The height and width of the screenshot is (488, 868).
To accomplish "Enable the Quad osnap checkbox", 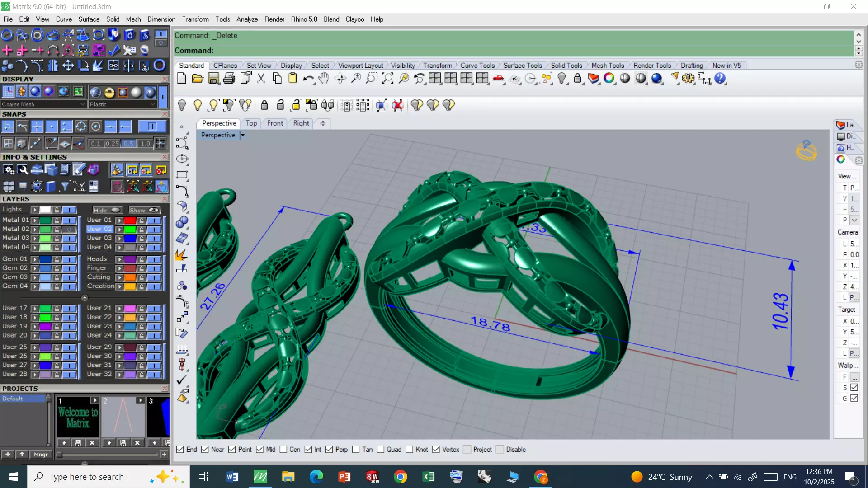I will coord(381,450).
